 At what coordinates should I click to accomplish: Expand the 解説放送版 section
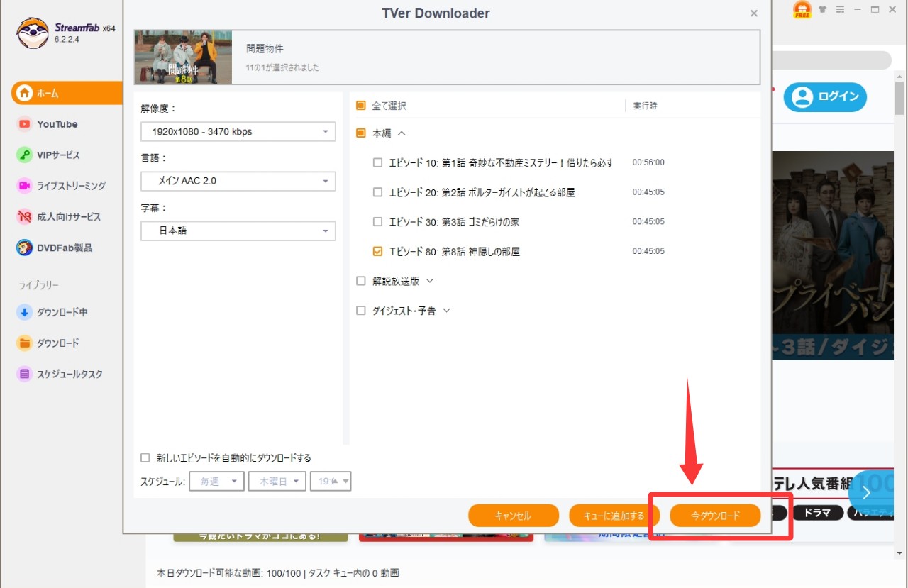[x=429, y=281]
